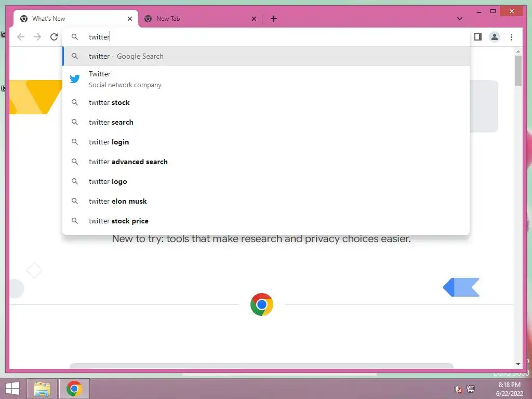Viewport: 532px width, 399px height.
Task: Choose the 'twitter logo' suggestion
Action: [266, 181]
